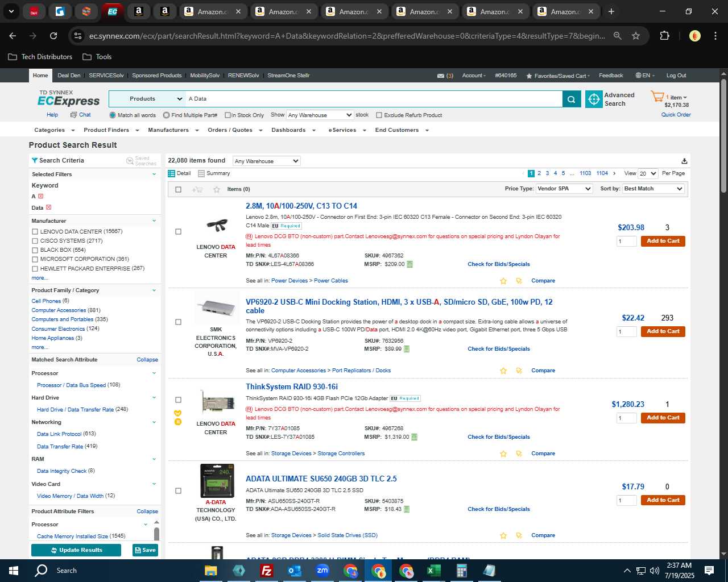The width and height of the screenshot is (728, 582).
Task: Open Advanced Search target icon
Action: [x=594, y=99]
